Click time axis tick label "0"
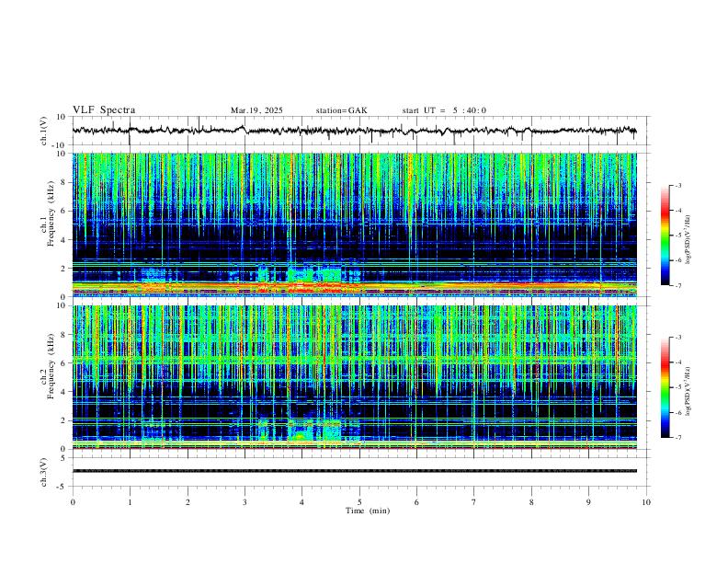 [73, 502]
